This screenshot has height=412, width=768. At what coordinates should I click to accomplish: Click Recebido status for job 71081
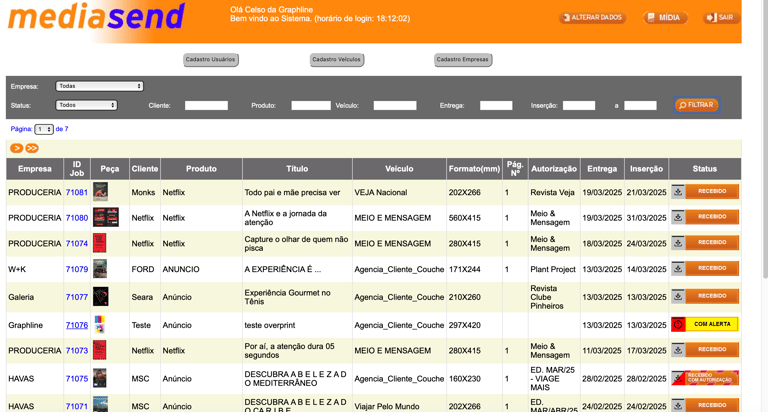coord(712,192)
